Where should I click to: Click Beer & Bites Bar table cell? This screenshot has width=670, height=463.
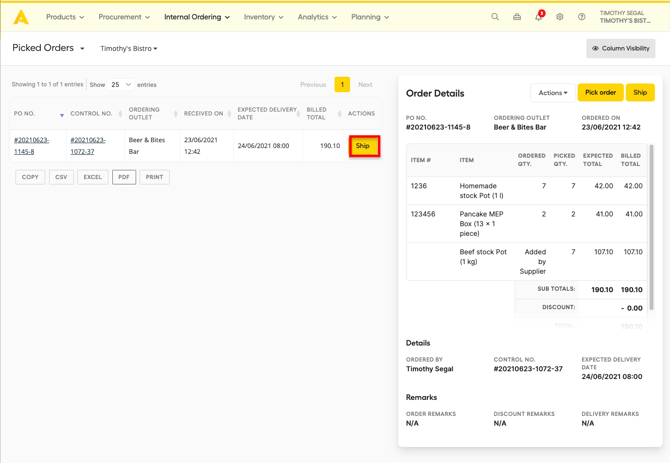point(152,146)
